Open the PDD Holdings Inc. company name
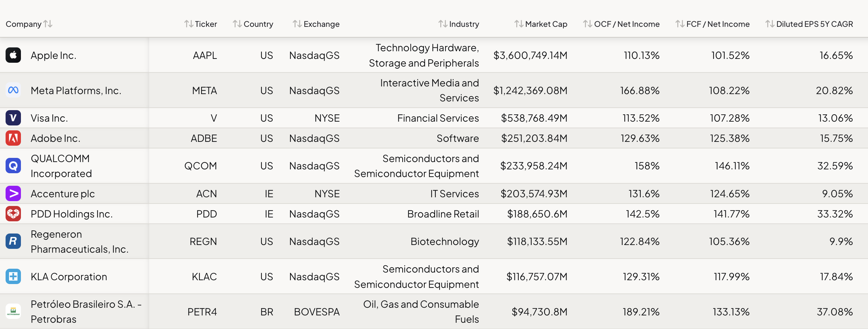 click(71, 214)
